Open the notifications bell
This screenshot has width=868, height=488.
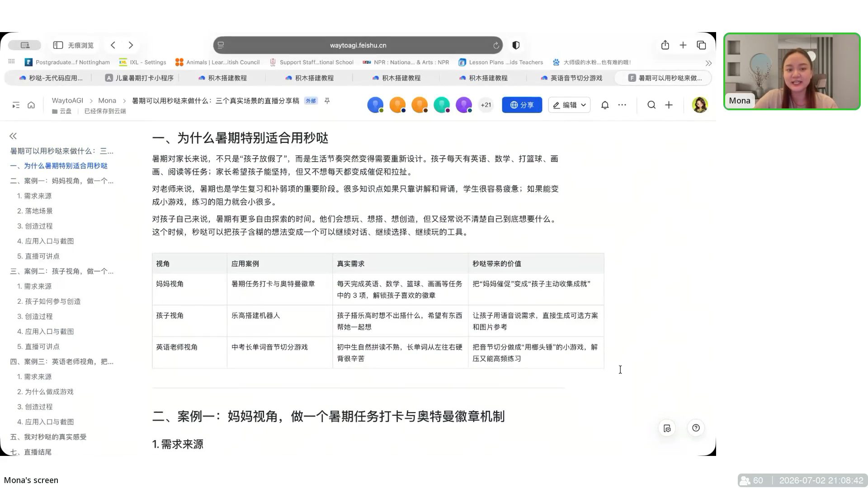coord(605,105)
